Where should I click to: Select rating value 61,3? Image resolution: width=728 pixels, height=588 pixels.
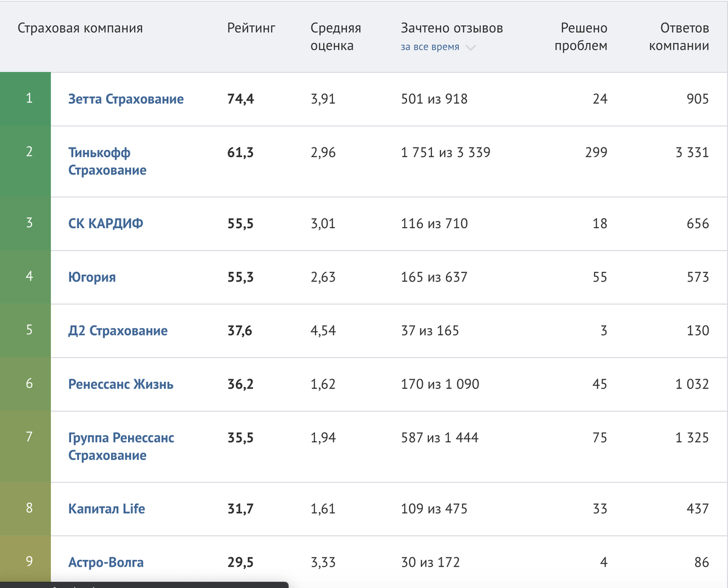[x=240, y=152]
